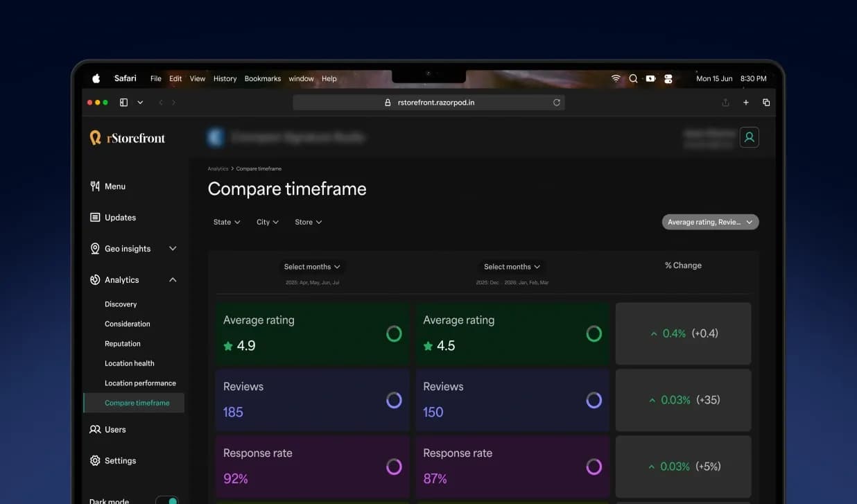
Task: Open the Menu section in sidebar
Action: point(107,186)
